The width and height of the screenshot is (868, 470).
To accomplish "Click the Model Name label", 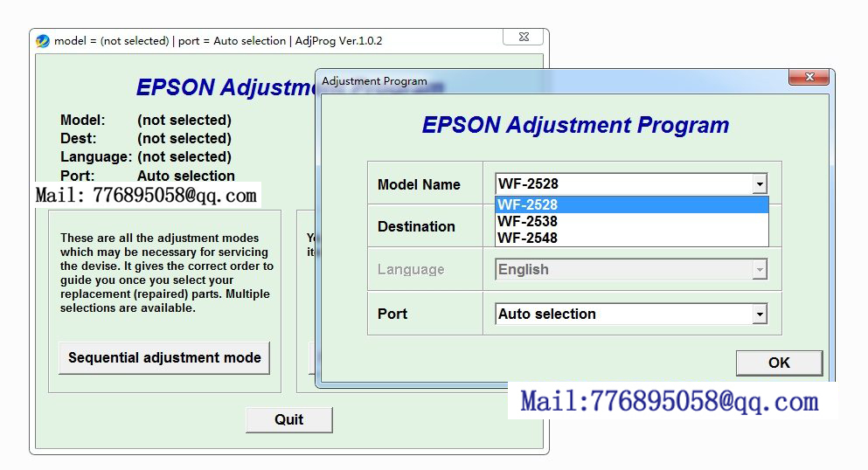I will tap(419, 184).
